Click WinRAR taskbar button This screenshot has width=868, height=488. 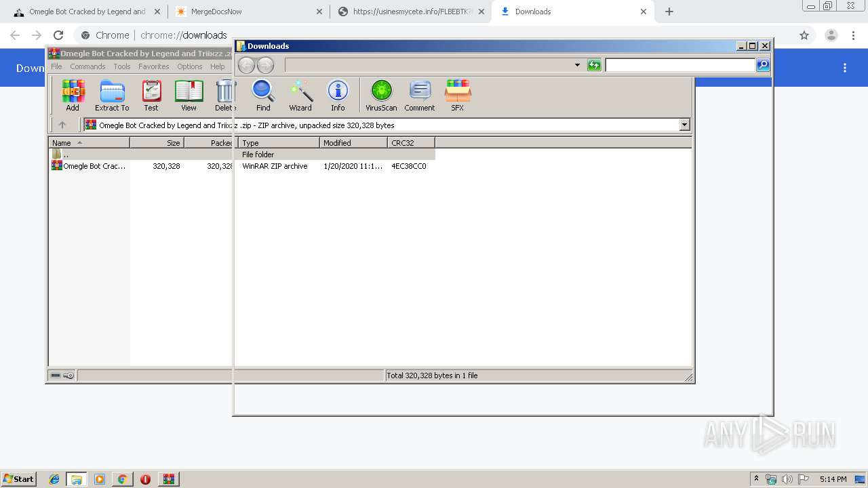pos(168,479)
